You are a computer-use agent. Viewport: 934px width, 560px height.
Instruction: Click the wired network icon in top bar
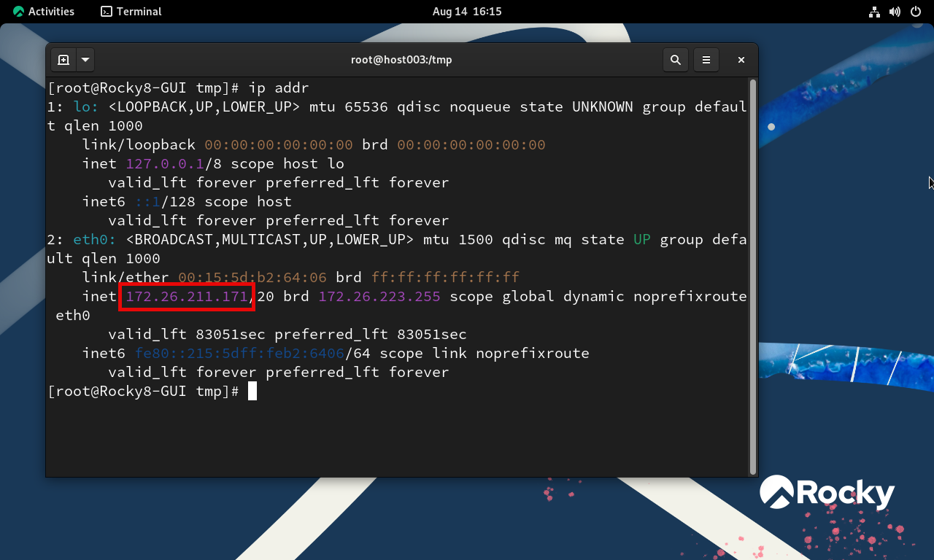[x=874, y=11]
